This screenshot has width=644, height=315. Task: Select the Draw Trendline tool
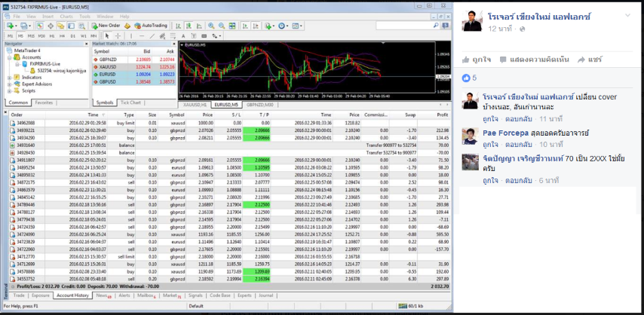pyautogui.click(x=152, y=35)
